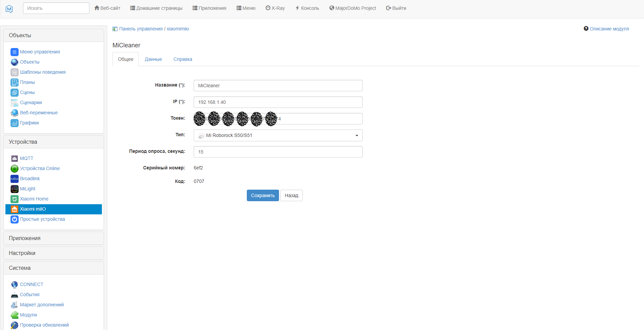Click the Модули puzzle icon
644x330 pixels.
[x=14, y=315]
